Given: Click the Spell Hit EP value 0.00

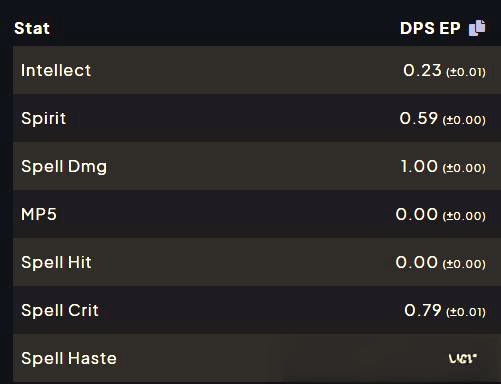Looking at the screenshot, I should (x=416, y=262).
